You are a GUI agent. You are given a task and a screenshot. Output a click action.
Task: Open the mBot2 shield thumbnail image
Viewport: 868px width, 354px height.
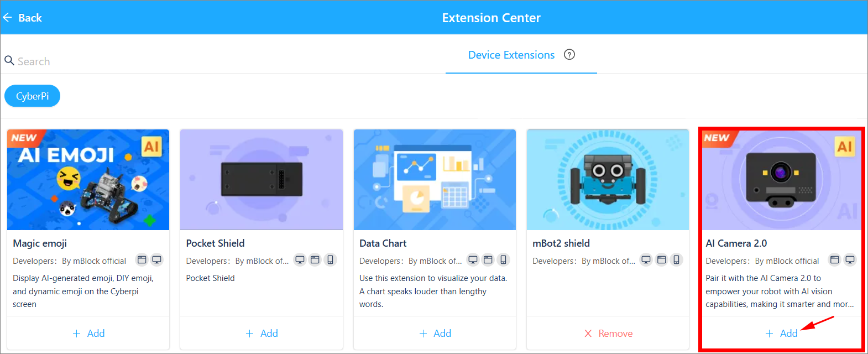[x=608, y=180]
